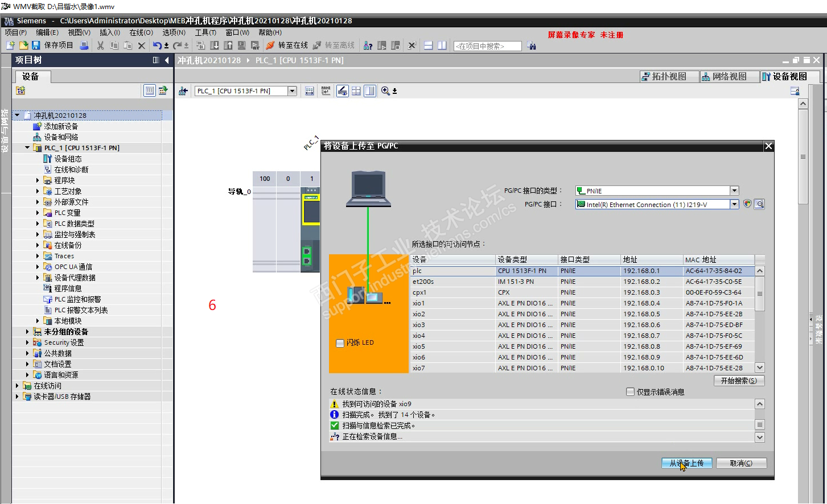Select the cpx1 row in device list
The height and width of the screenshot is (504, 827).
click(582, 292)
